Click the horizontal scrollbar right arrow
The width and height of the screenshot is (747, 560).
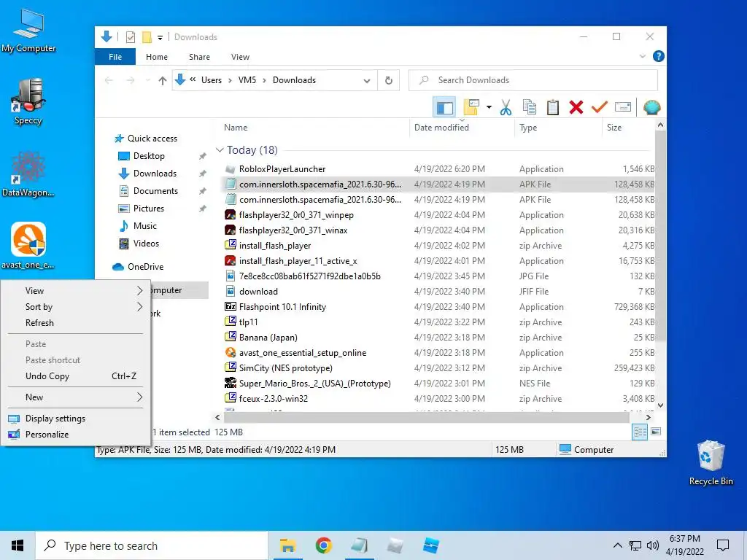648,418
